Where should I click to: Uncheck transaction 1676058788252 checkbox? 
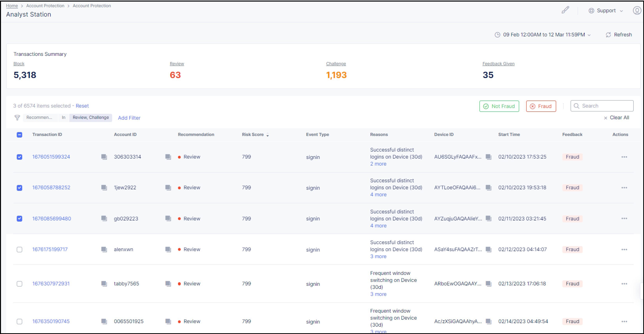[19, 188]
